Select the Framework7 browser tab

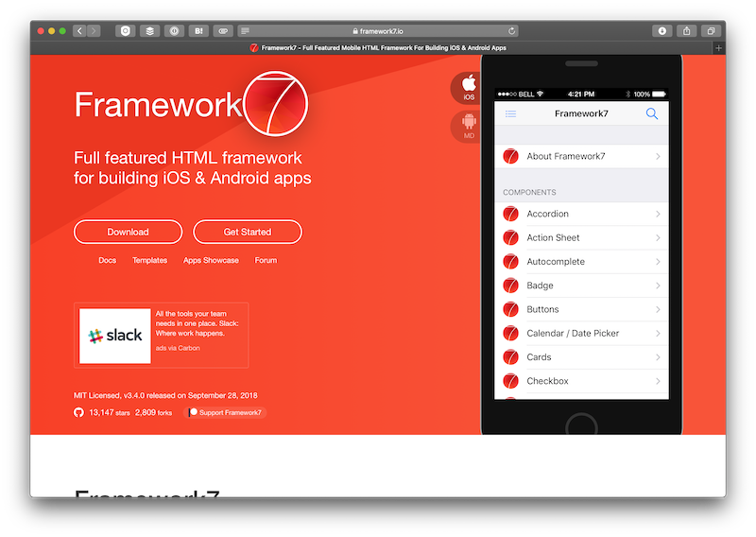378,48
